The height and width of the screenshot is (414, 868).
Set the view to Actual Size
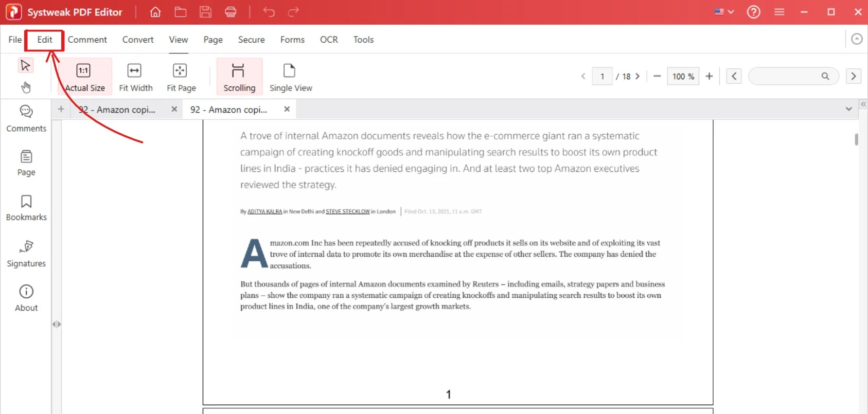coord(84,77)
